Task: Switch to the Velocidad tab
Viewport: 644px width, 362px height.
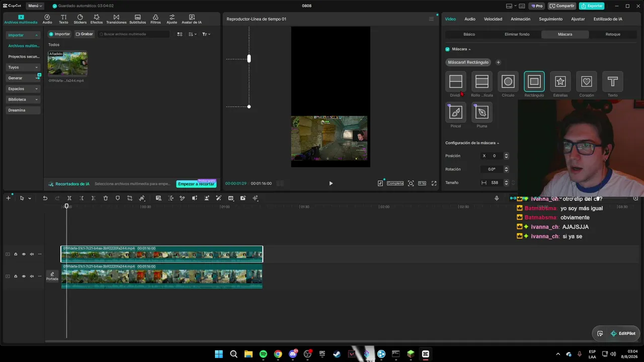Action: [x=493, y=19]
